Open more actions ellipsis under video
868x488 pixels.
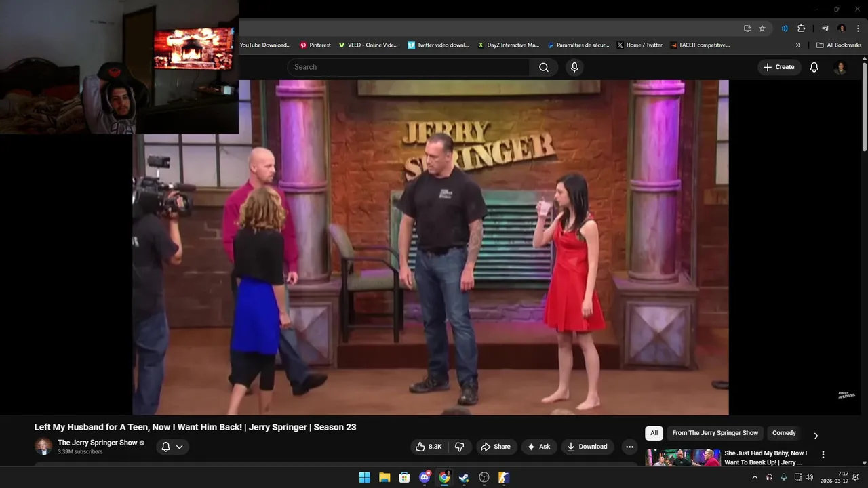[x=629, y=447]
